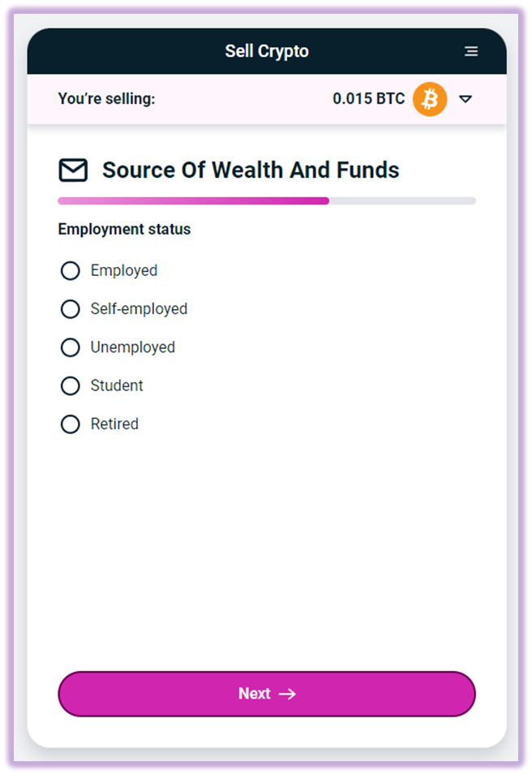Click the Next button

(x=267, y=694)
